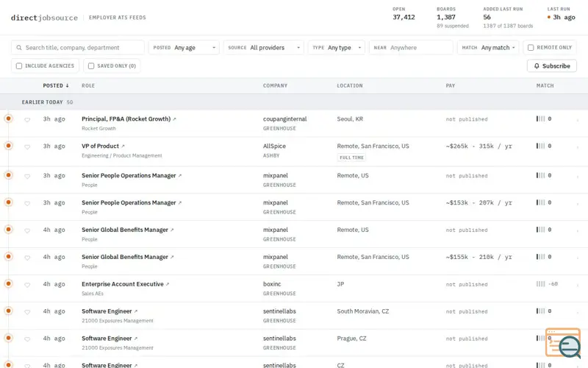Click orange status dot on AllSpice row
588x368 pixels.
(x=8, y=145)
